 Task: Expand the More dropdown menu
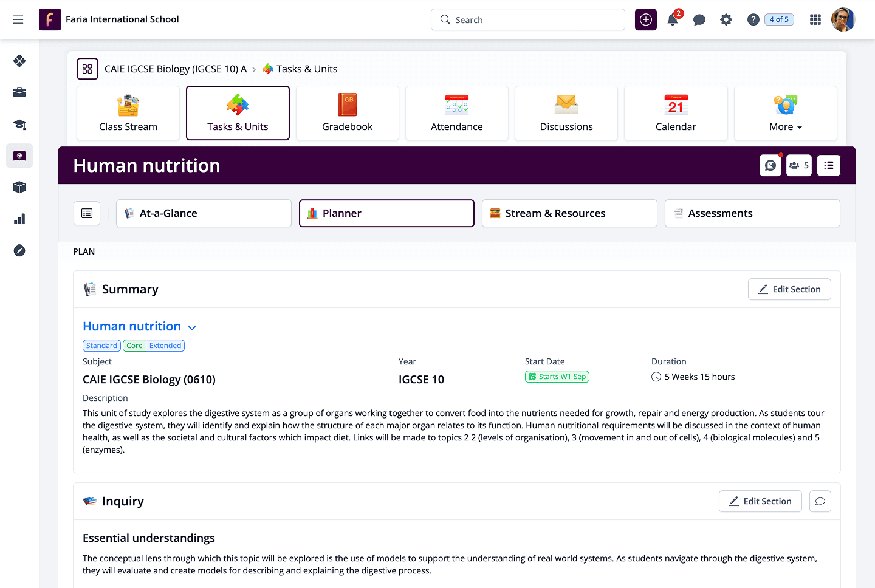tap(785, 114)
